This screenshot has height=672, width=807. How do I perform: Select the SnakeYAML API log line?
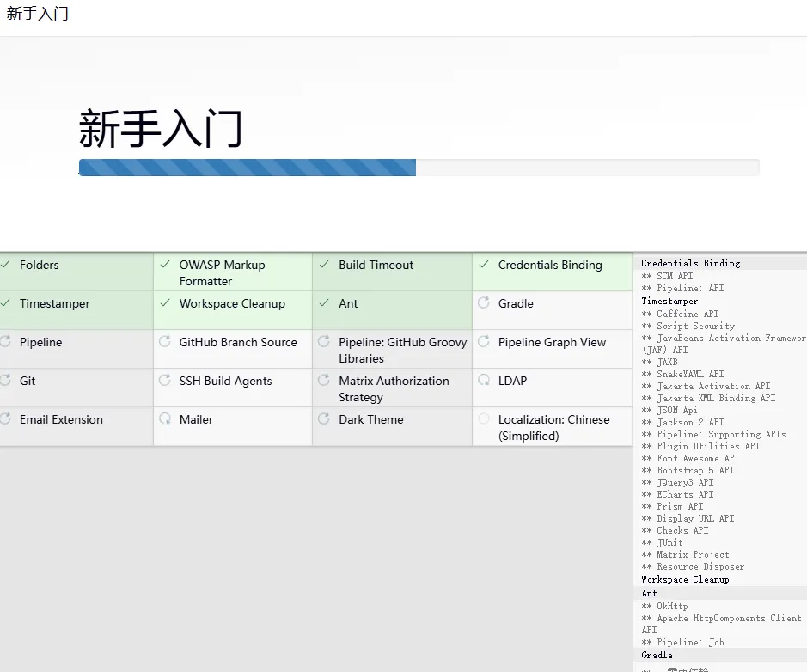click(x=682, y=374)
